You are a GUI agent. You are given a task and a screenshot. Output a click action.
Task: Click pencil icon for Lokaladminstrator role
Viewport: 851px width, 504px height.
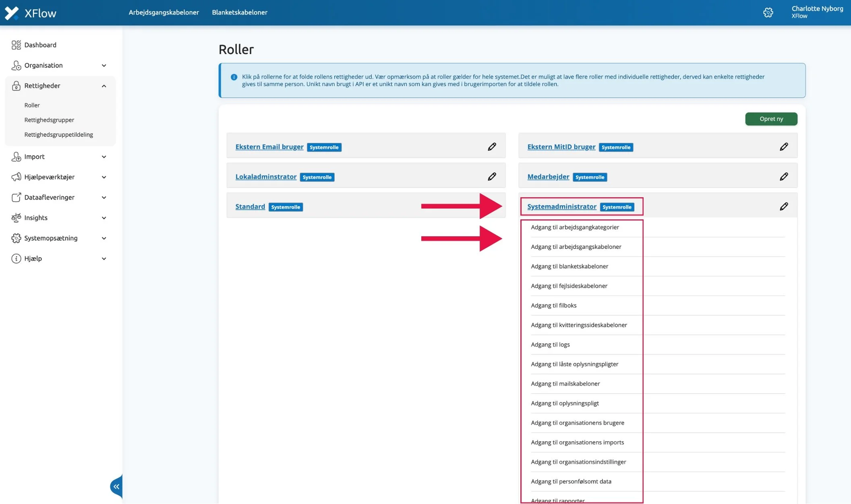492,176
